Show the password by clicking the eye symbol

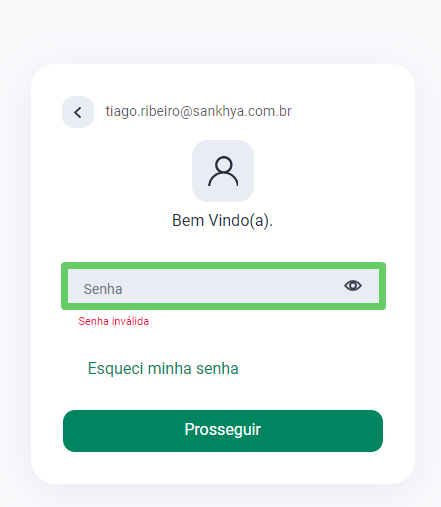coord(353,286)
